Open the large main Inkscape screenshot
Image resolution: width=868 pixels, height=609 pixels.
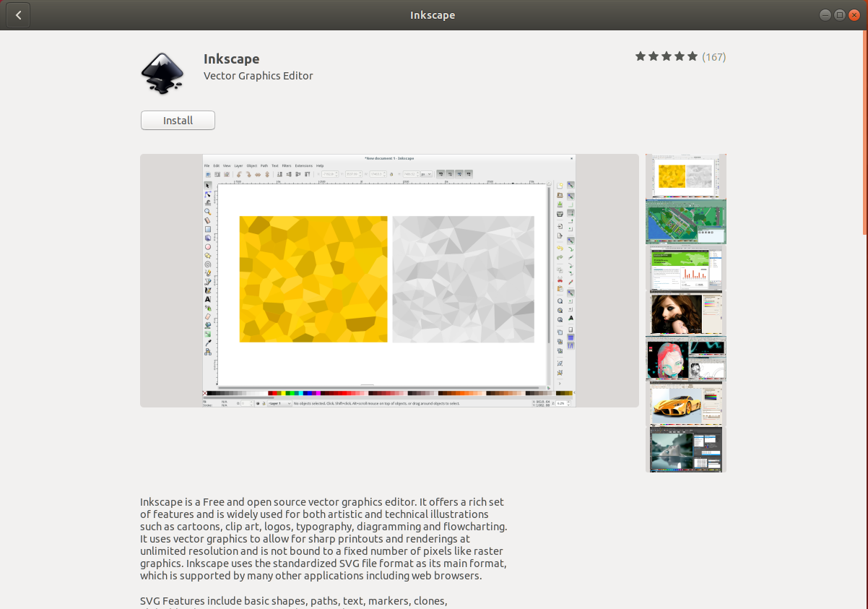coord(389,280)
